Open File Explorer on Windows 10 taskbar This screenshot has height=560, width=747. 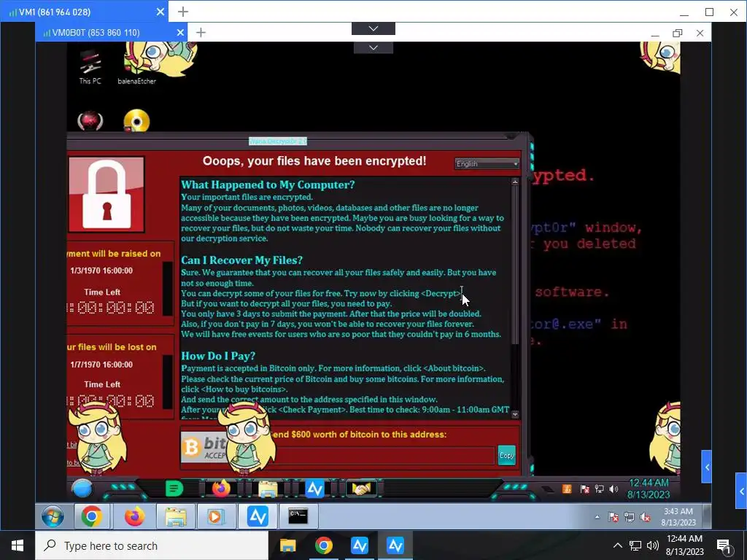point(287,545)
